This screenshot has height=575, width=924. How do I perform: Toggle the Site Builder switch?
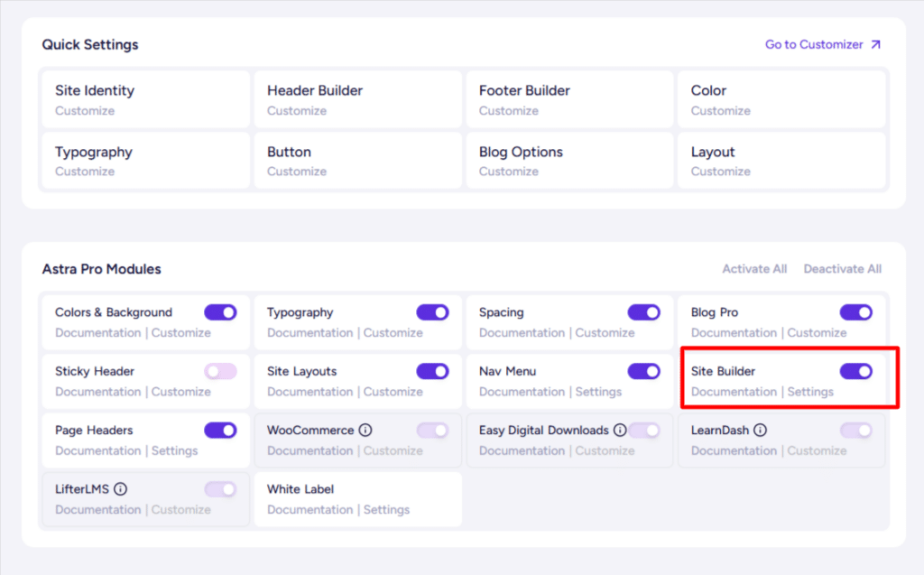point(856,371)
